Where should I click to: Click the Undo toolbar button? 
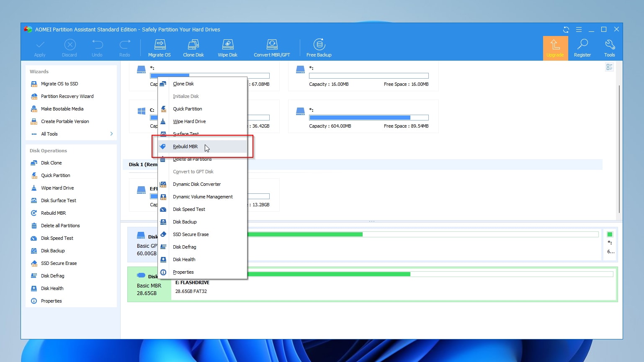97,48
